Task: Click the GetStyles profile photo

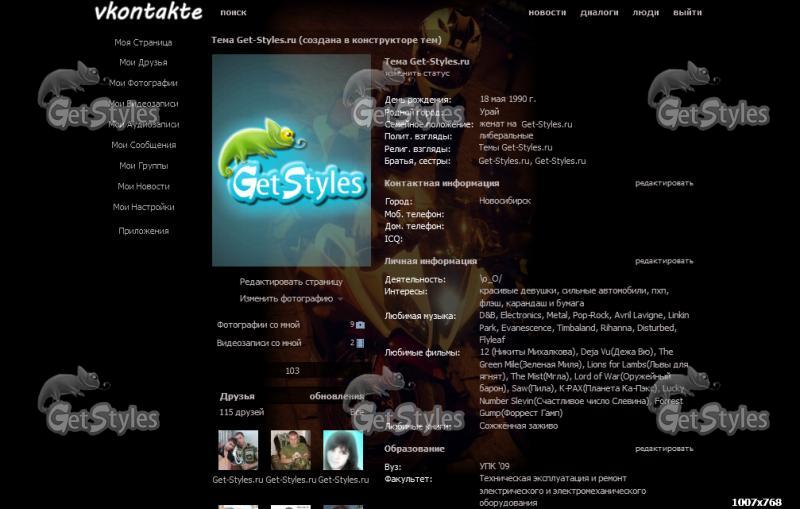Action: click(x=291, y=161)
